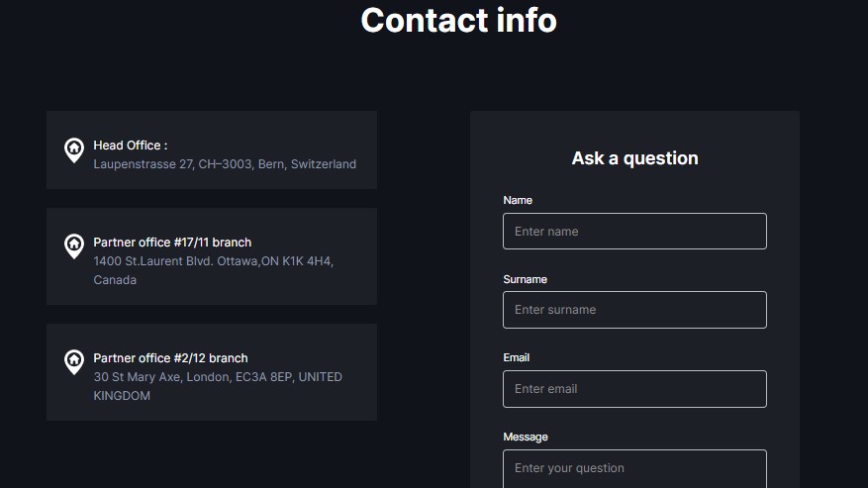Click the Head Office location pin icon
Screen dimensions: 868x488
(x=73, y=150)
